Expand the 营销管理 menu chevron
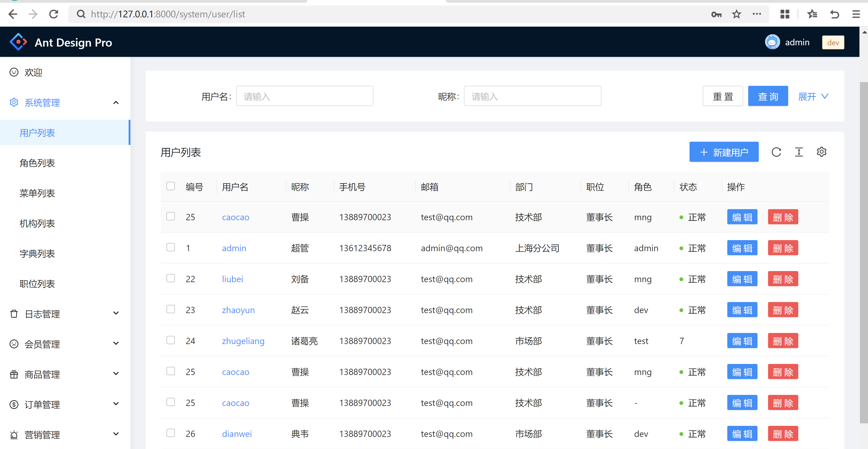Image resolution: width=868 pixels, height=449 pixels. coord(116,434)
